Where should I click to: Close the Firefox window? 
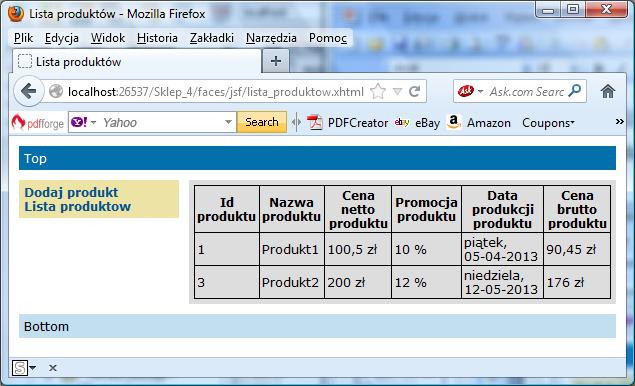(x=606, y=10)
